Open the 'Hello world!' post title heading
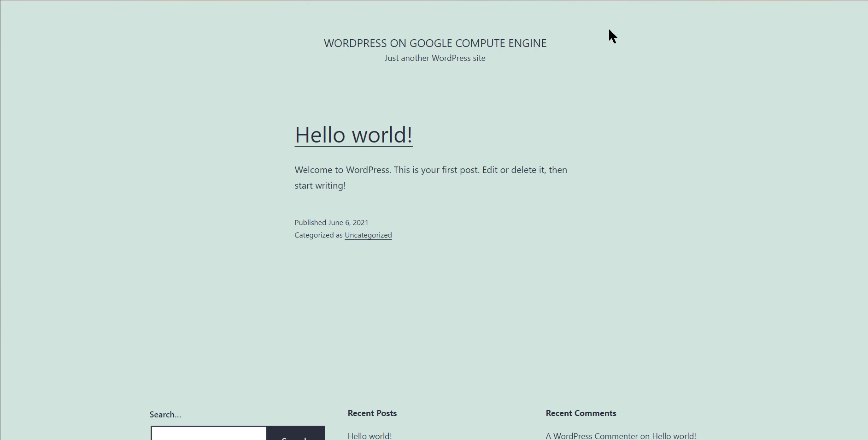The width and height of the screenshot is (868, 440). 353,135
